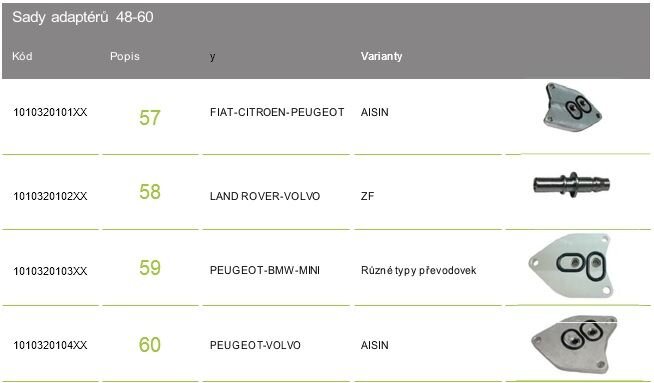
Task: Click the FIAT-CITROEN-PEUGEOT adapter plate image
Action: click(x=572, y=107)
